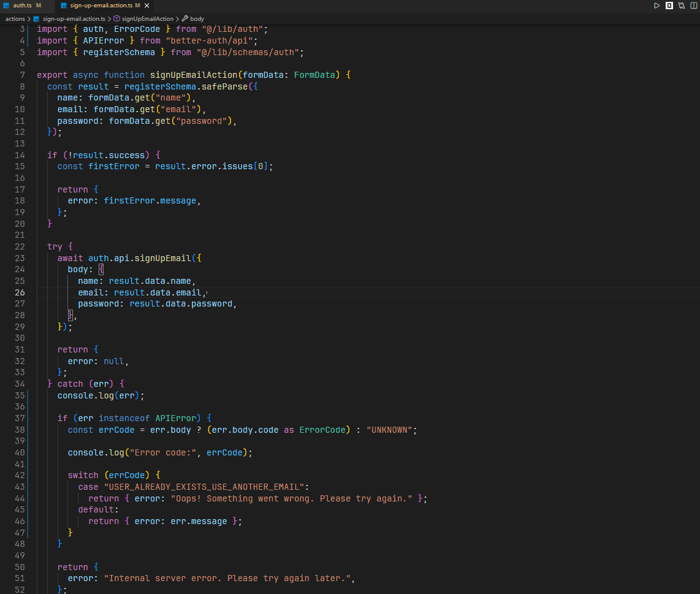
Task: Click ErrorCode in the line 3 import
Action: tap(137, 29)
